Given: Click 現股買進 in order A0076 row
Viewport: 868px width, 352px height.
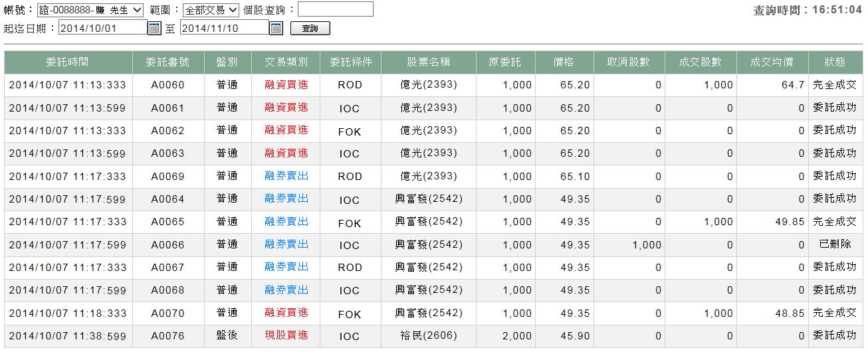Looking at the screenshot, I should pyautogui.click(x=286, y=335).
